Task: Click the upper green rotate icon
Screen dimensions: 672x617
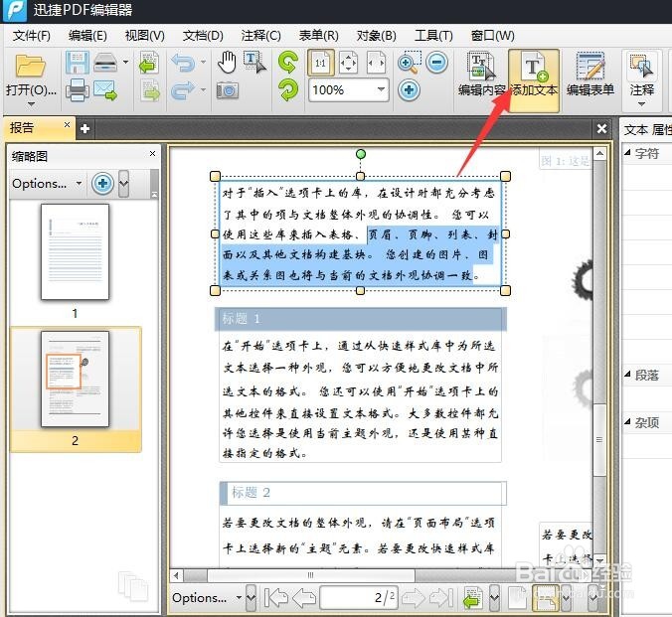Action: pyautogui.click(x=288, y=63)
